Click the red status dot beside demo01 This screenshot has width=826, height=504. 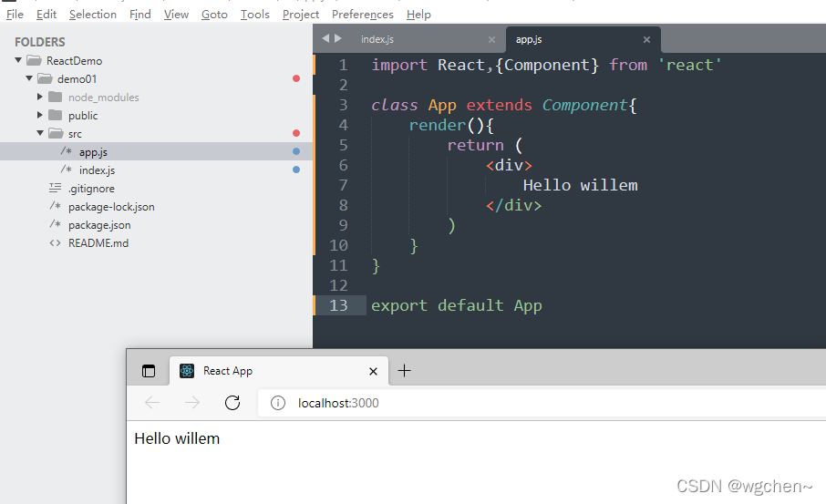(x=296, y=78)
